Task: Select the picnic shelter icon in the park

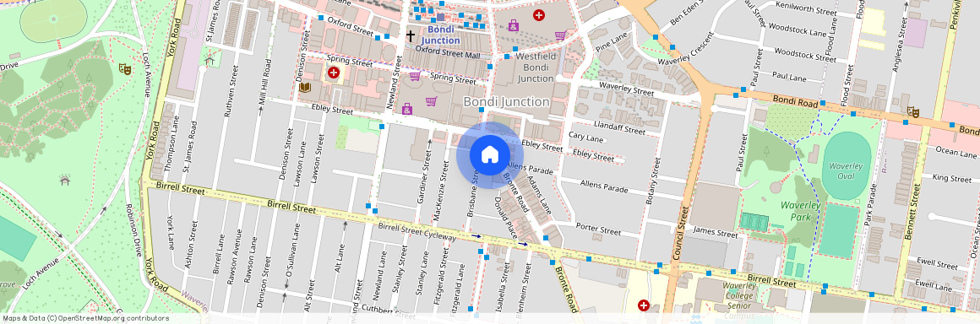Action: tap(65, 181)
